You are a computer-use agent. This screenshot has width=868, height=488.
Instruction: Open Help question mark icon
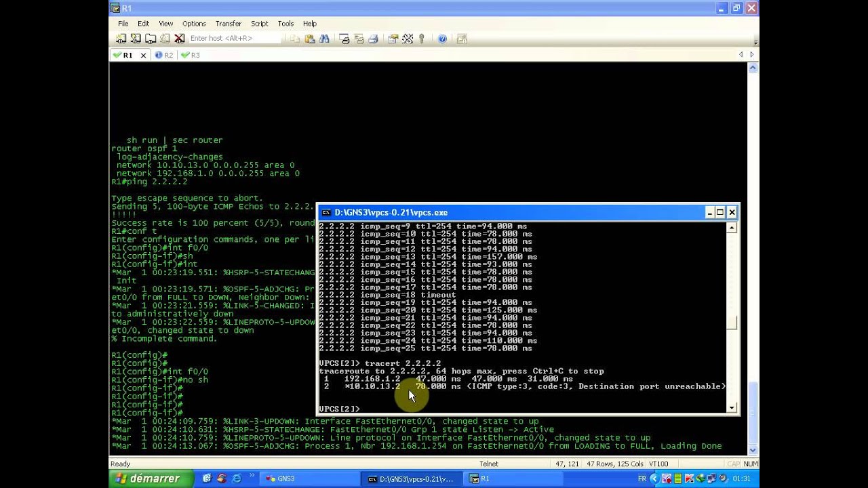tap(442, 39)
